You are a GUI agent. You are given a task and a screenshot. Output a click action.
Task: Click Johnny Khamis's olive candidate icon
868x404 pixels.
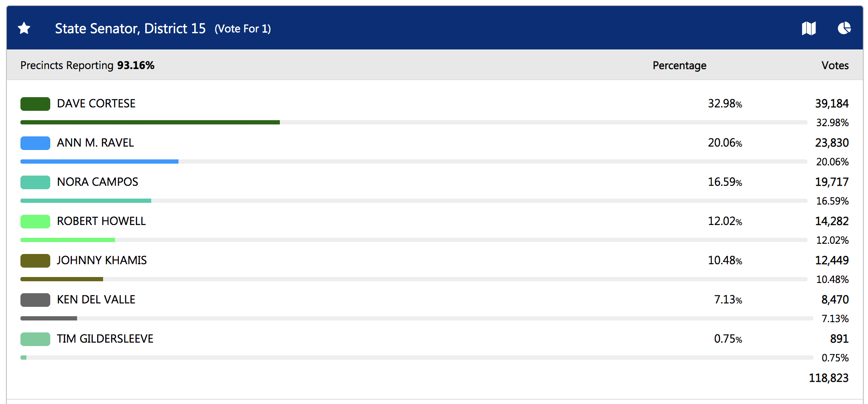[x=34, y=260]
